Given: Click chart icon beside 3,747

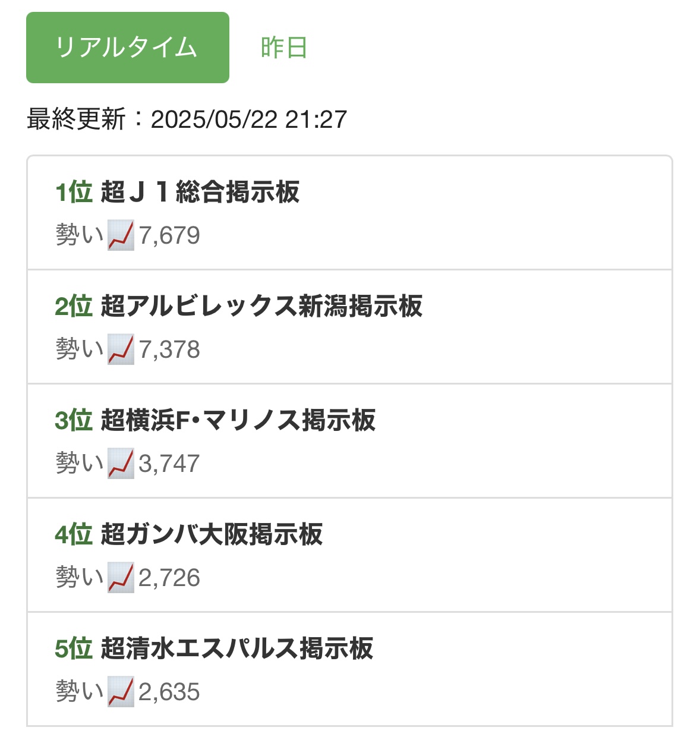Looking at the screenshot, I should 121,464.
